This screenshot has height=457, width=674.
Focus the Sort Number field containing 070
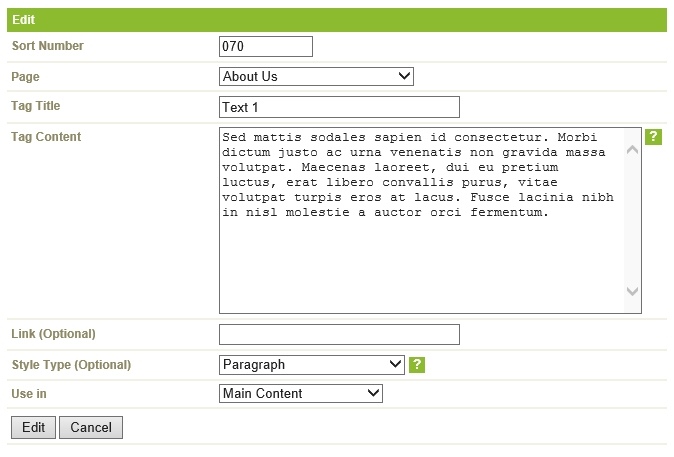pyautogui.click(x=266, y=46)
